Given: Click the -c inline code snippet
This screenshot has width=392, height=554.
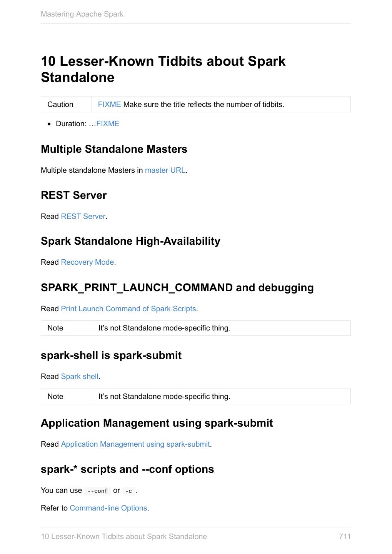Looking at the screenshot, I should pos(129,491).
